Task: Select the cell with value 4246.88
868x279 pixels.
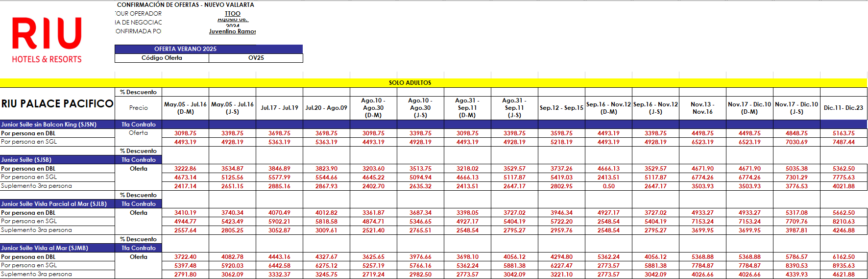Action: (x=844, y=230)
